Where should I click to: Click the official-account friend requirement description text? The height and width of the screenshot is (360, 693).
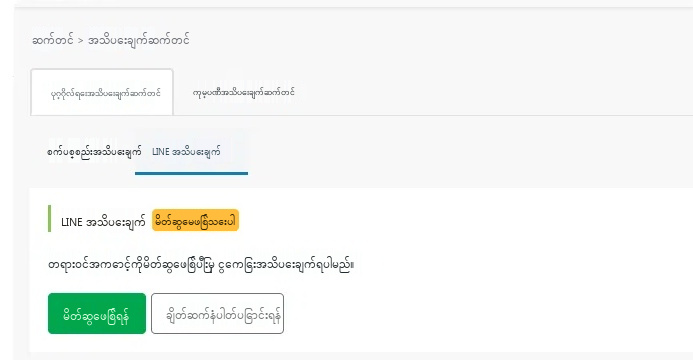coord(201,265)
